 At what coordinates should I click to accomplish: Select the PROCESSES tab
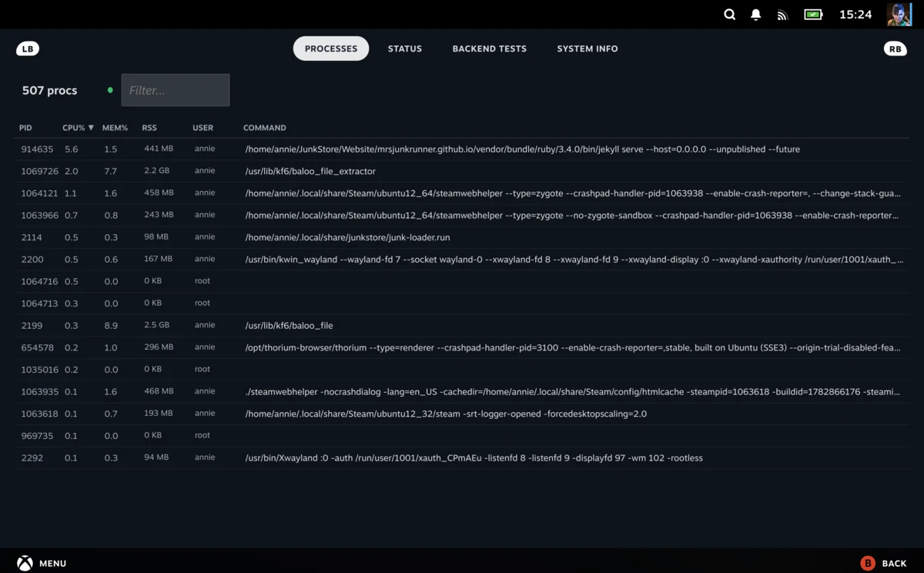point(331,49)
